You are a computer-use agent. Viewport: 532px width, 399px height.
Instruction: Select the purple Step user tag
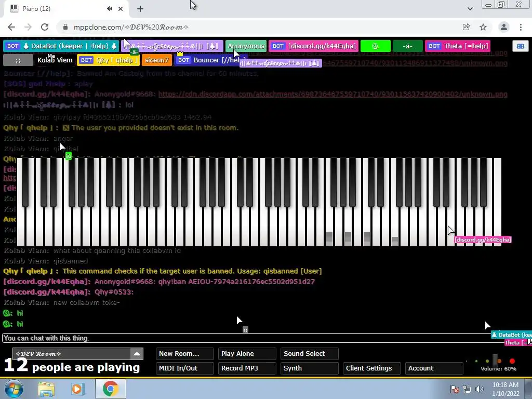tap(172, 46)
